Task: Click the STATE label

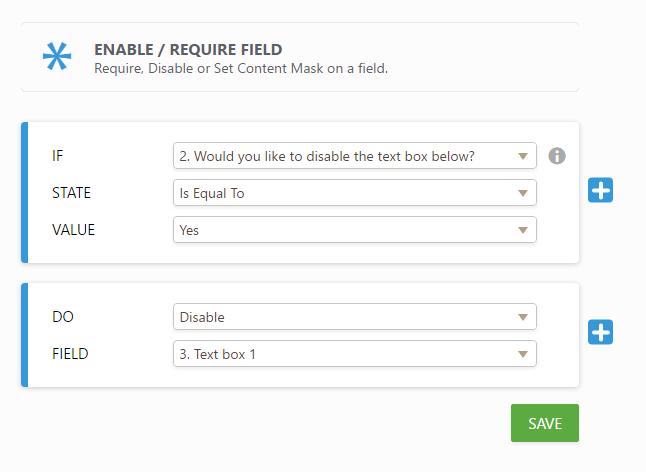Action: [71, 193]
